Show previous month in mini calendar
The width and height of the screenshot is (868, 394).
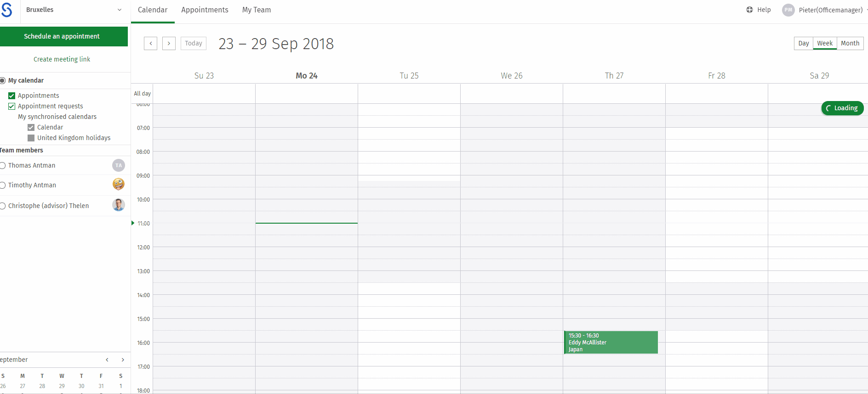pyautogui.click(x=107, y=360)
